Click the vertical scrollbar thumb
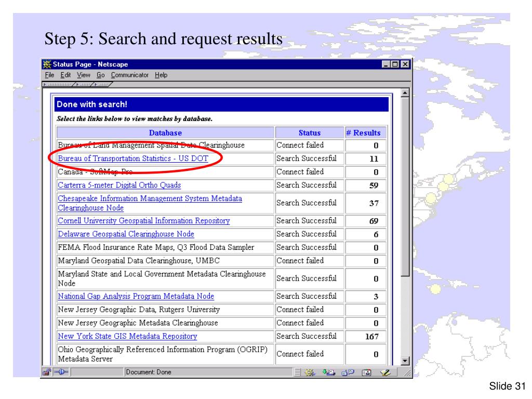532x399 pixels. point(405,187)
